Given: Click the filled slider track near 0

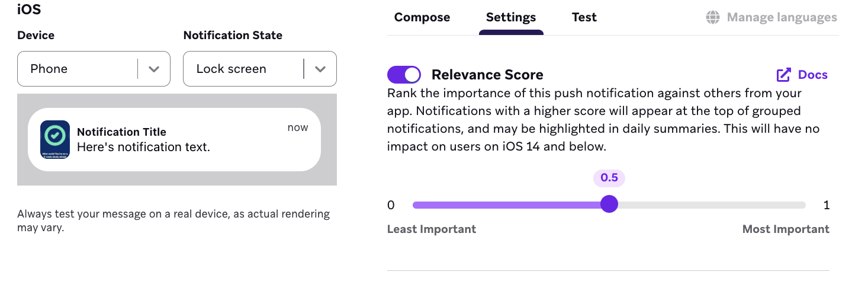Looking at the screenshot, I should [x=450, y=205].
